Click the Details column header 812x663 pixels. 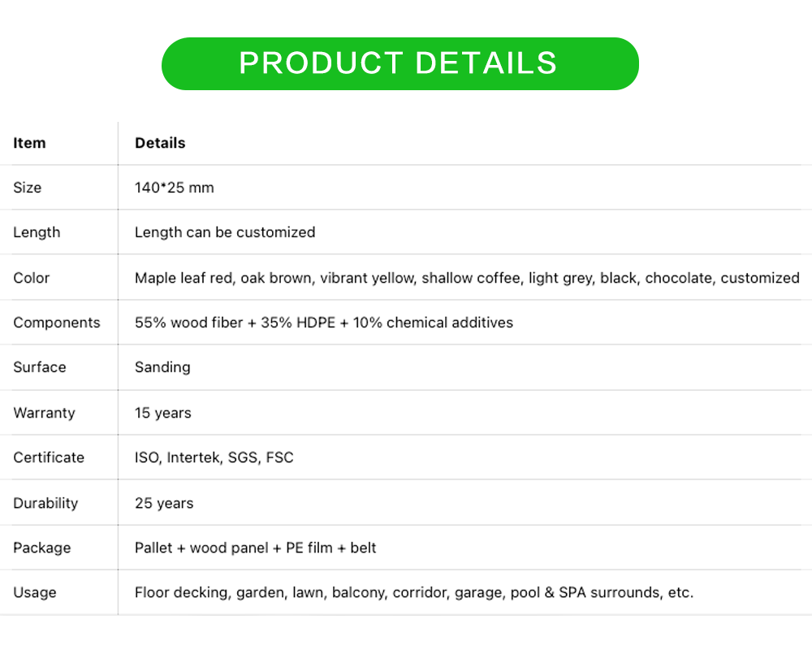tap(160, 143)
